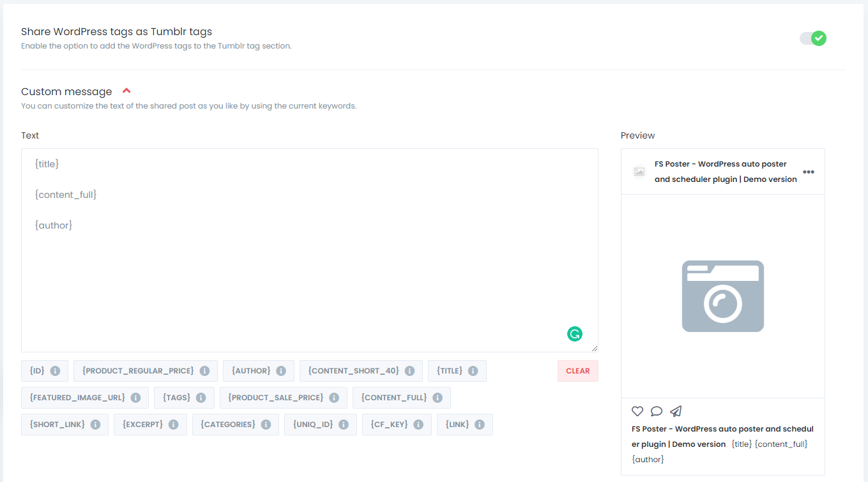Show info for the {EXCERPT} keyword
This screenshot has width=868, height=482.
click(174, 425)
